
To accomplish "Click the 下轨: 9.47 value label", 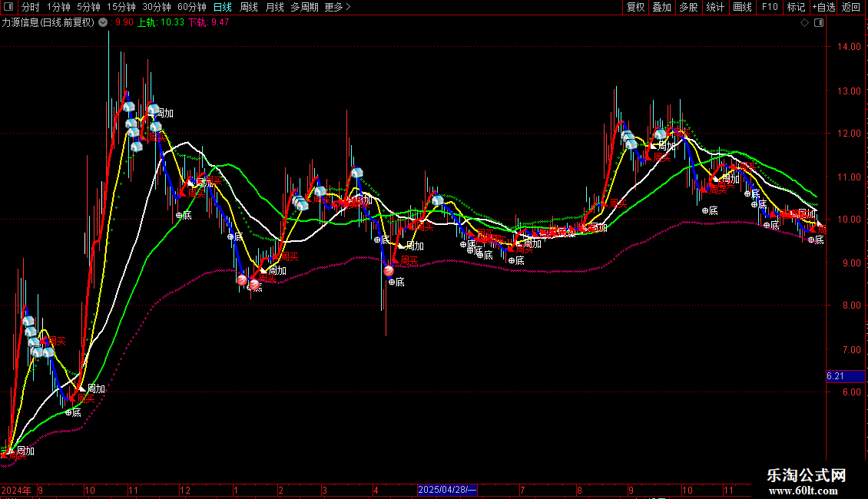I will click(209, 23).
